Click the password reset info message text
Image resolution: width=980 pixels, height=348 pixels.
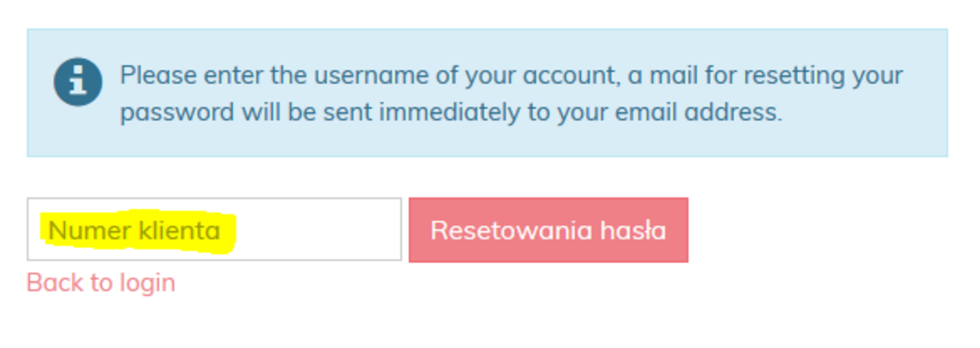511,93
